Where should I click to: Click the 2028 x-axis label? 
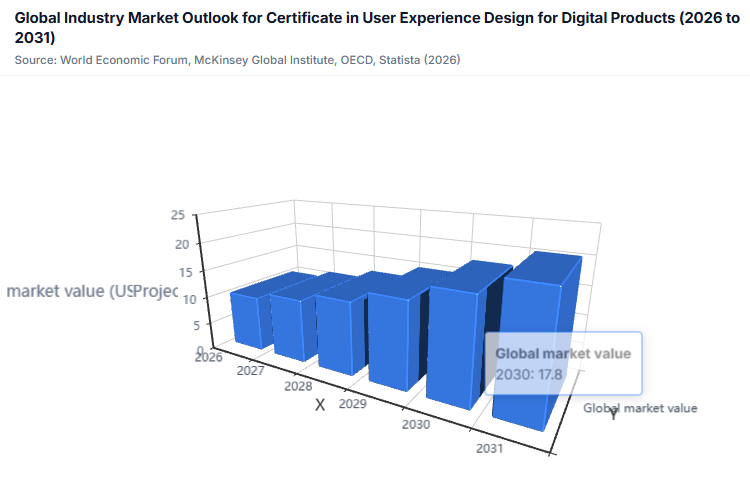pos(298,386)
